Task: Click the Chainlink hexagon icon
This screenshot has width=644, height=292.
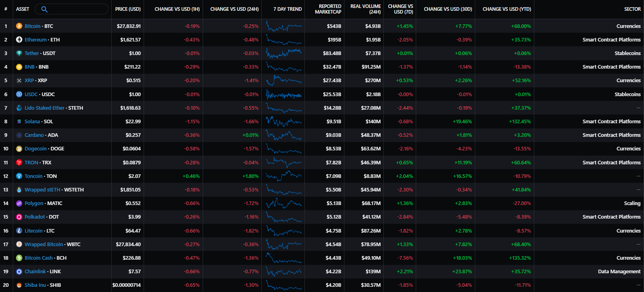Action: point(19,272)
